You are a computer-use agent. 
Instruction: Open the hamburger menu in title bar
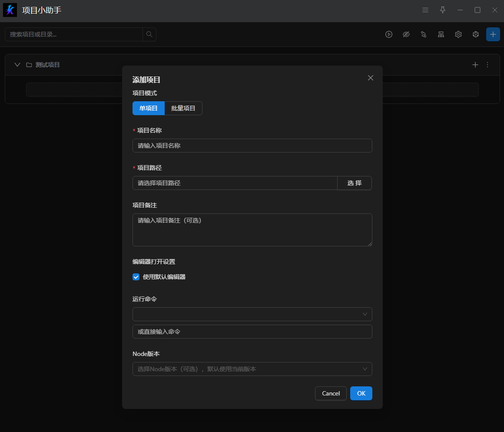point(425,10)
